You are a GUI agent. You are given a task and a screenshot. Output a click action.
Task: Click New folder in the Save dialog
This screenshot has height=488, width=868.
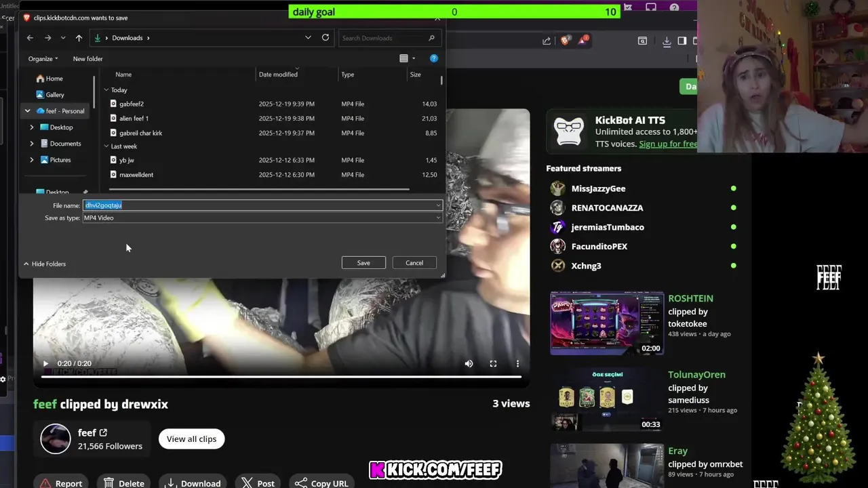pyautogui.click(x=88, y=59)
